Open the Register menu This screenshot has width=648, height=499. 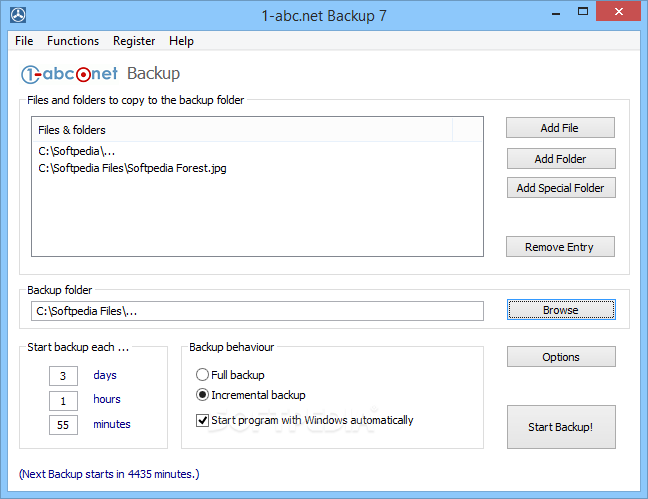pyautogui.click(x=134, y=41)
